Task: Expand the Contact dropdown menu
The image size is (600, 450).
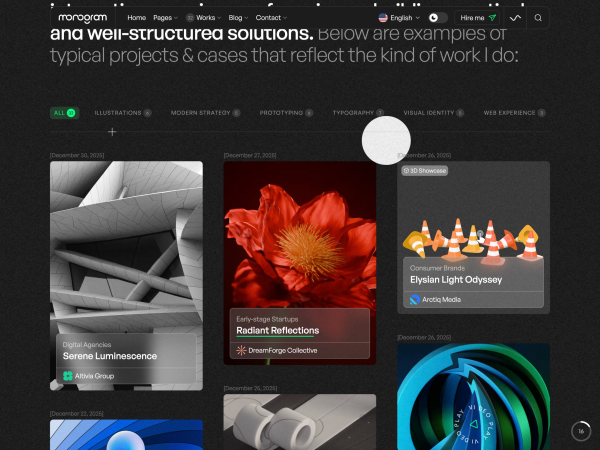Action: click(x=271, y=18)
